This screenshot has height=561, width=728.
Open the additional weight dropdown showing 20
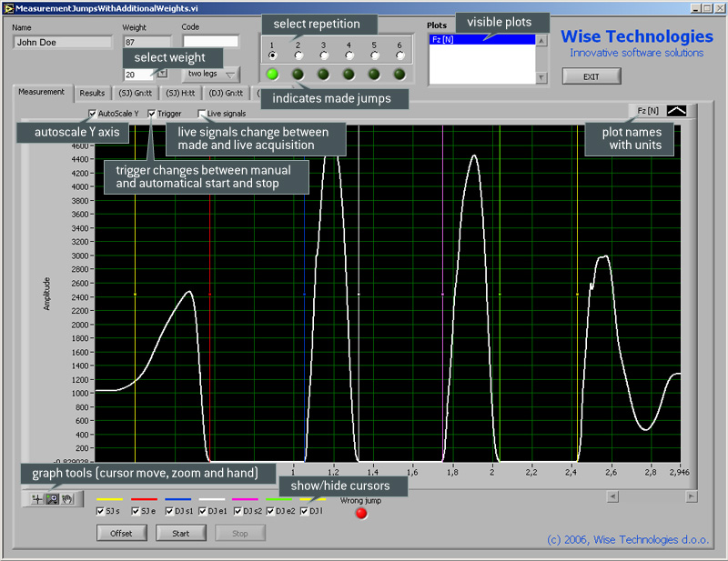pyautogui.click(x=163, y=74)
